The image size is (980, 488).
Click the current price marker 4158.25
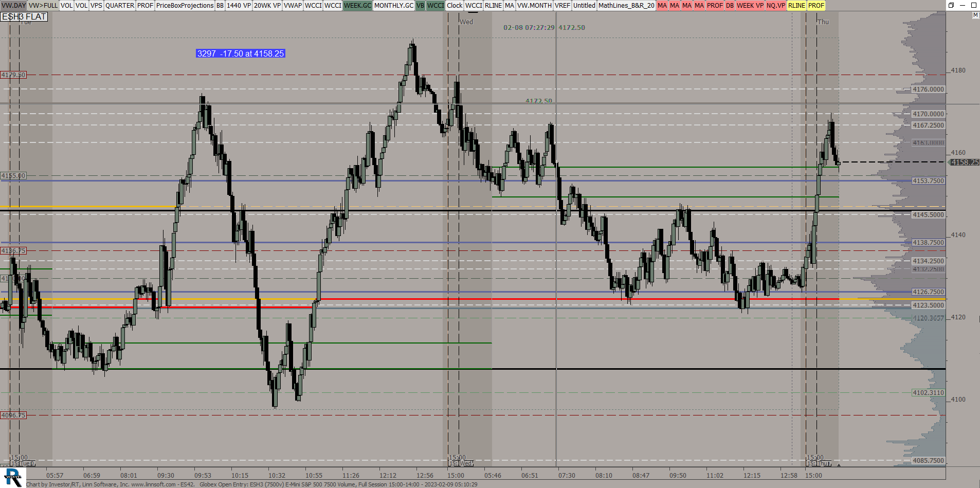(x=964, y=162)
